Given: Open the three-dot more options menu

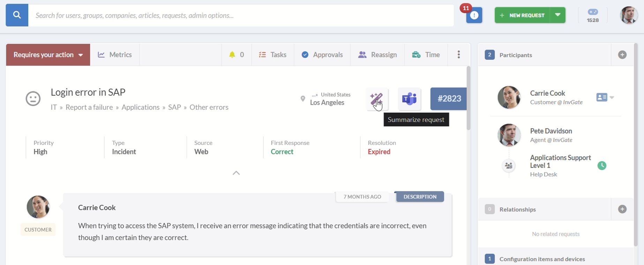Looking at the screenshot, I should (x=459, y=54).
